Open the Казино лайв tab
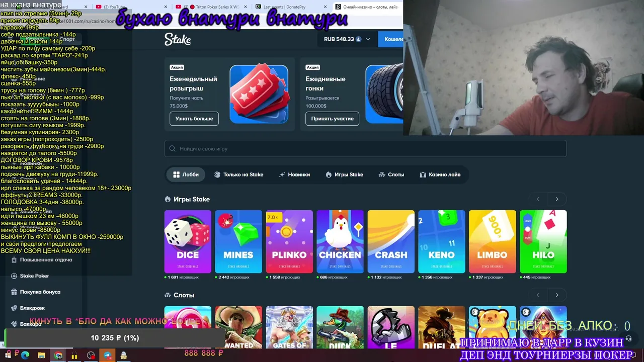644x362 pixels. 440,175
